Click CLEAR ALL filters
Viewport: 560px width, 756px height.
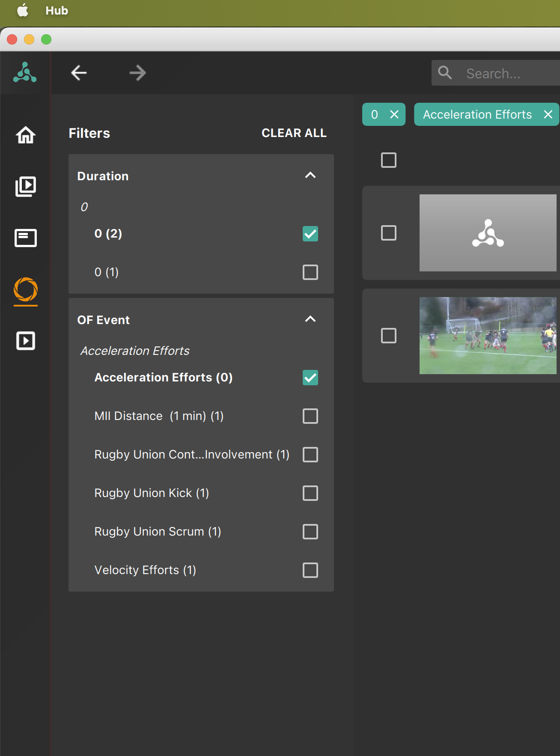coord(294,133)
